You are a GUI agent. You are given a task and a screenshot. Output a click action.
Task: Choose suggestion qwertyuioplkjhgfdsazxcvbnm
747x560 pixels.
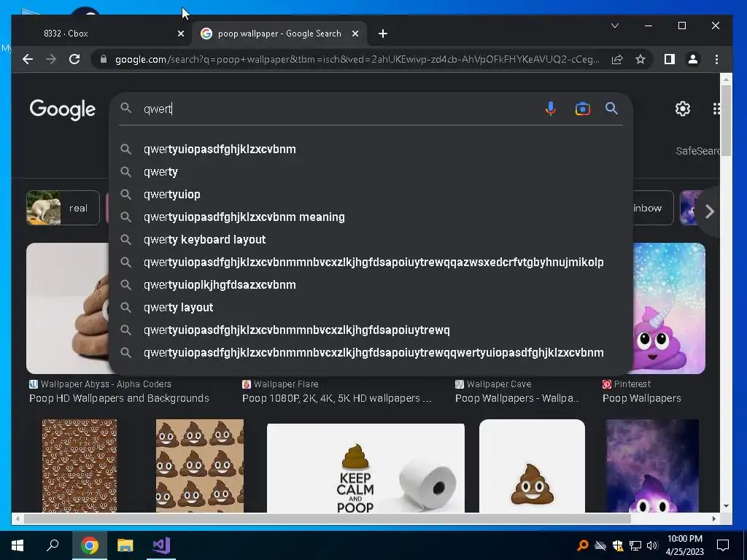click(x=371, y=285)
